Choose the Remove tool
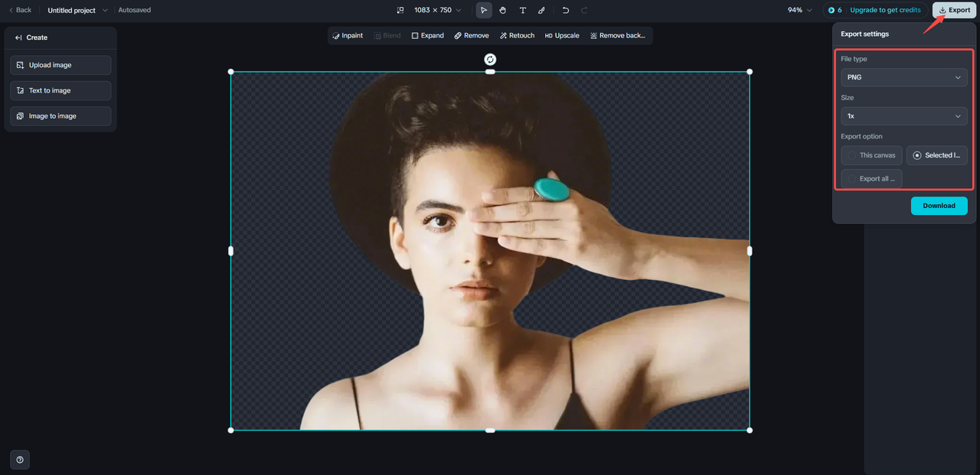The image size is (980, 475). (472, 36)
